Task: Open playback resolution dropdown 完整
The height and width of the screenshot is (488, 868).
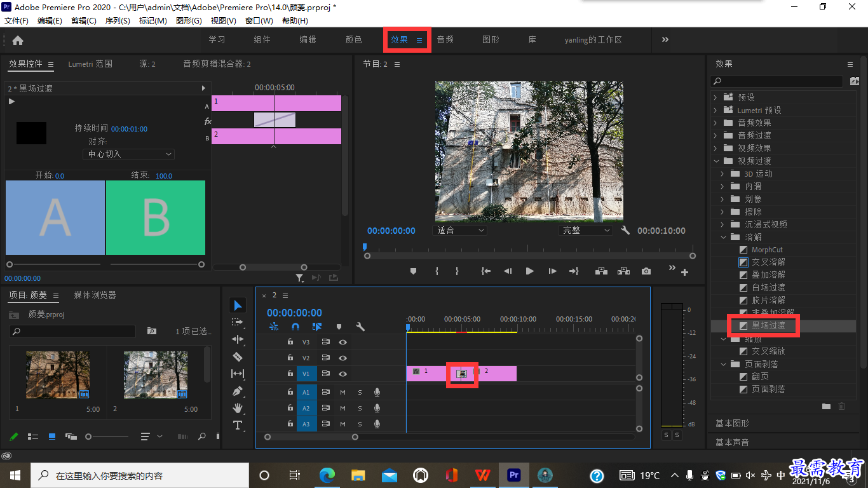Action: [585, 230]
